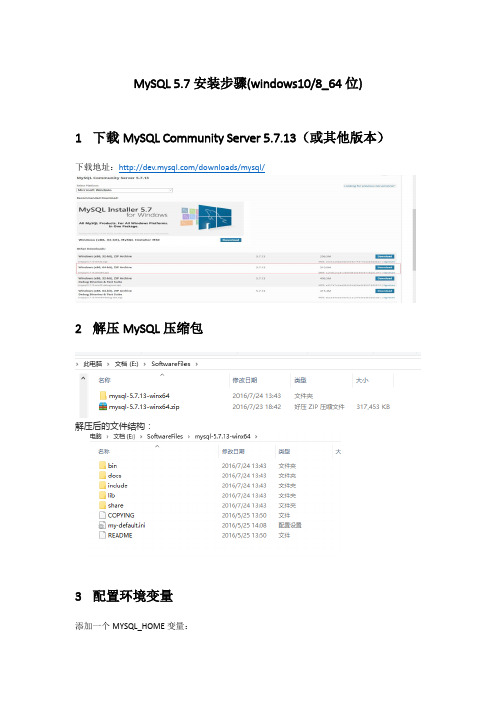This screenshot has width=496, height=702.
Task: Open the Microsoft Windows platform dropdown
Action: coord(124,190)
